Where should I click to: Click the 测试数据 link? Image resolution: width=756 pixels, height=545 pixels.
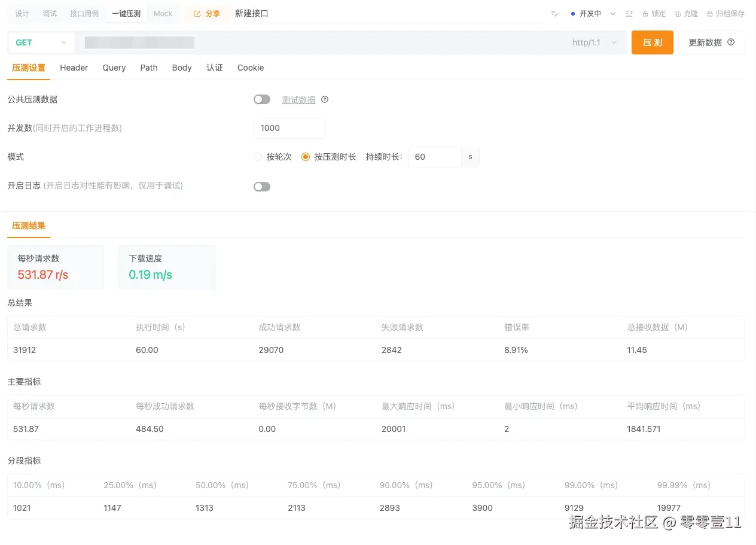[298, 100]
